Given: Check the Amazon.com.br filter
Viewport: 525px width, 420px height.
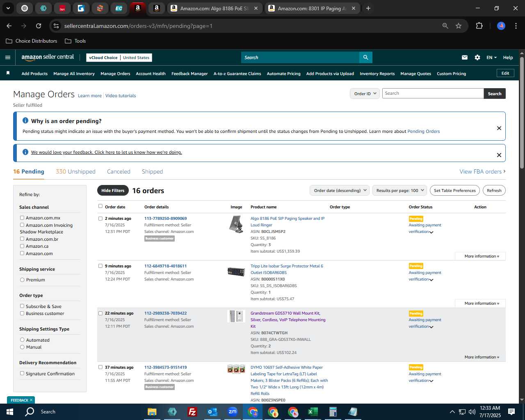Looking at the screenshot, I should click(22, 239).
